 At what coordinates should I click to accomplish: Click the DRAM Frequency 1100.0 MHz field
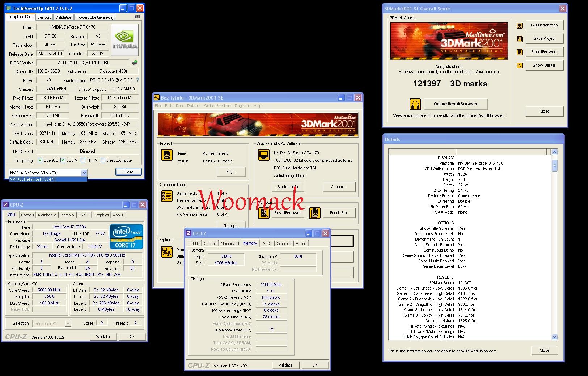[271, 284]
